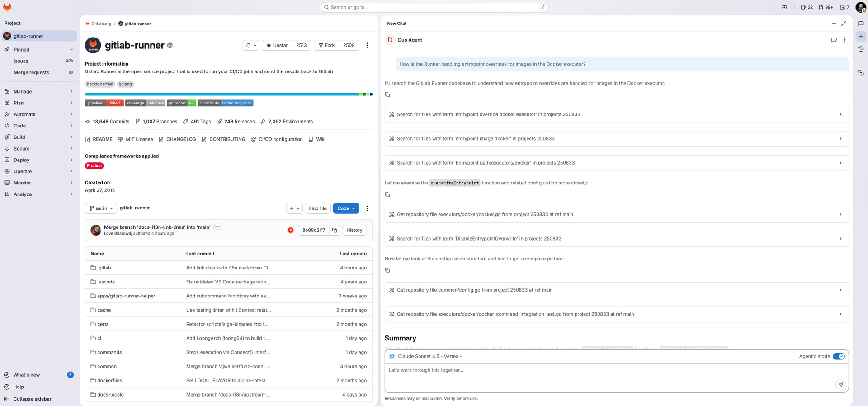Image resolution: width=868 pixels, height=406 pixels.
Task: Open the Analyze menu in the sidebar
Action: [x=38, y=194]
